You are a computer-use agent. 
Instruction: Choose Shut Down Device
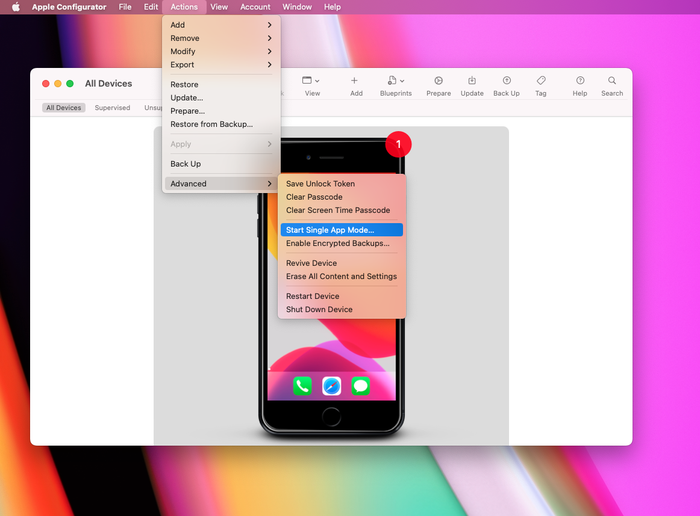coord(342,309)
